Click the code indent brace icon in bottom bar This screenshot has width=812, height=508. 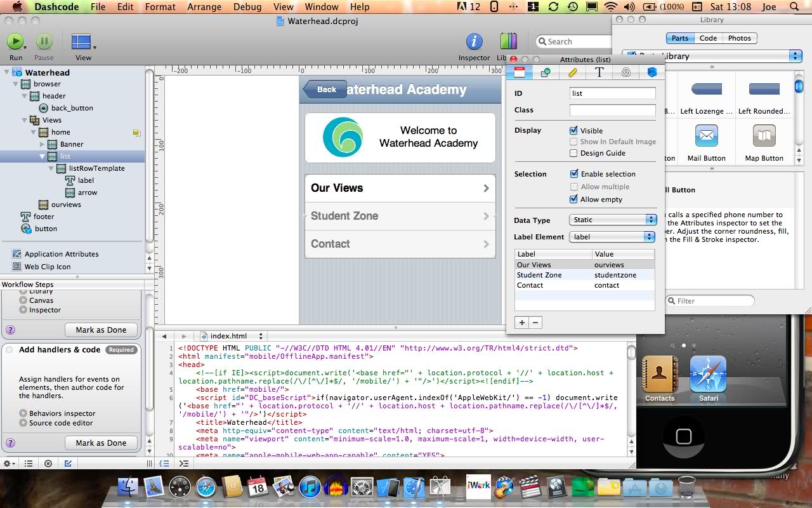164,464
